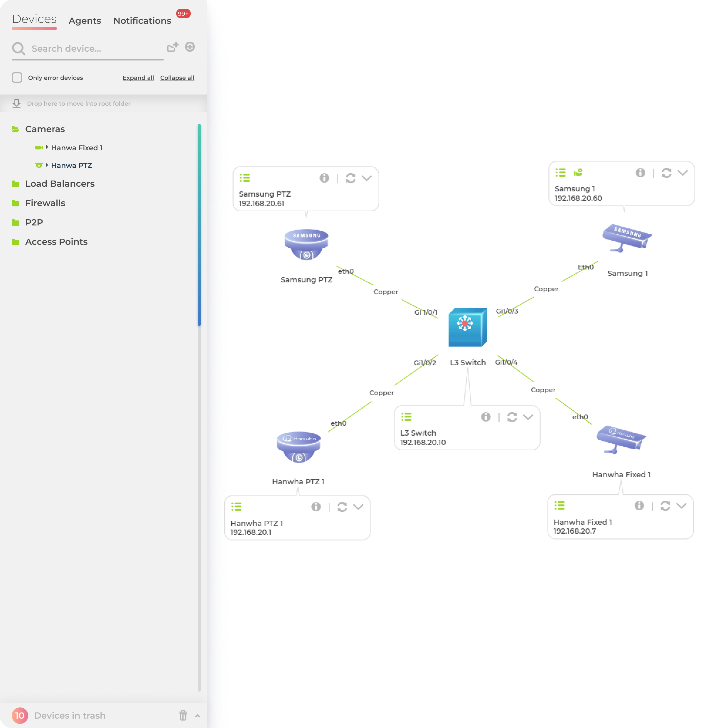Click the device list scrollbar thumb

[x=199, y=225]
